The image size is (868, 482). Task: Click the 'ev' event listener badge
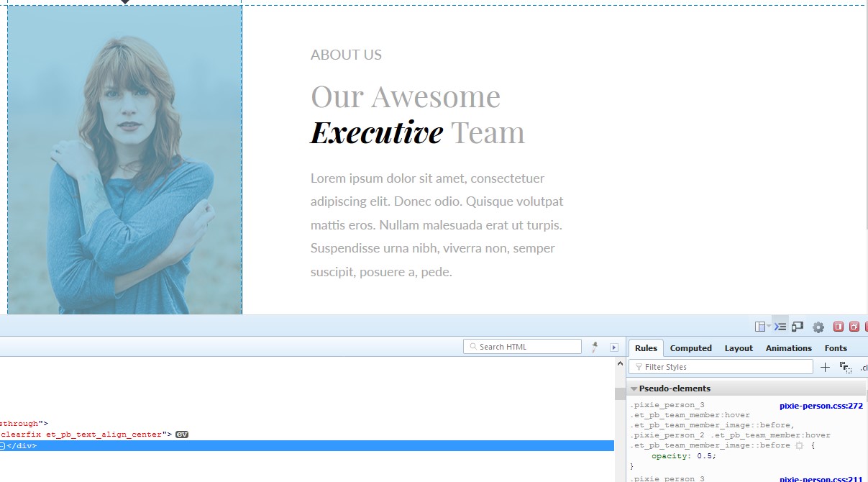(x=182, y=435)
